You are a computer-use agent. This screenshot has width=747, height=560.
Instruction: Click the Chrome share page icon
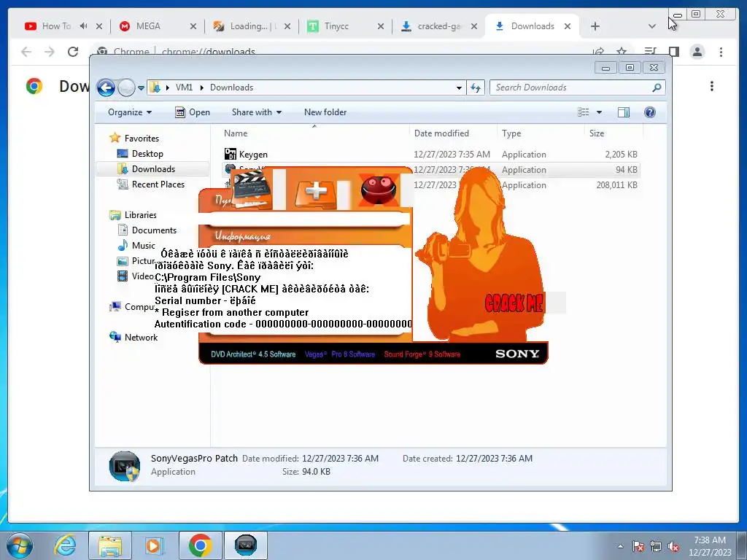(598, 52)
